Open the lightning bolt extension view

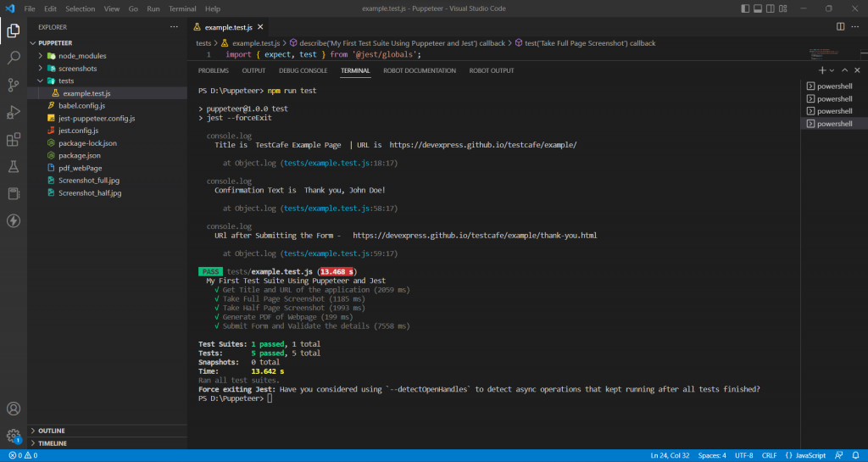pyautogui.click(x=14, y=220)
